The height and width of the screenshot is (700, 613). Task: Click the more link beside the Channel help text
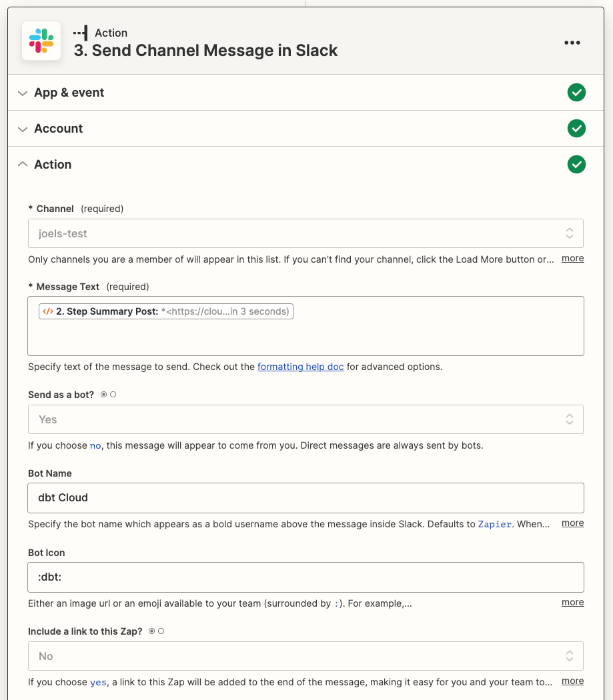572,259
